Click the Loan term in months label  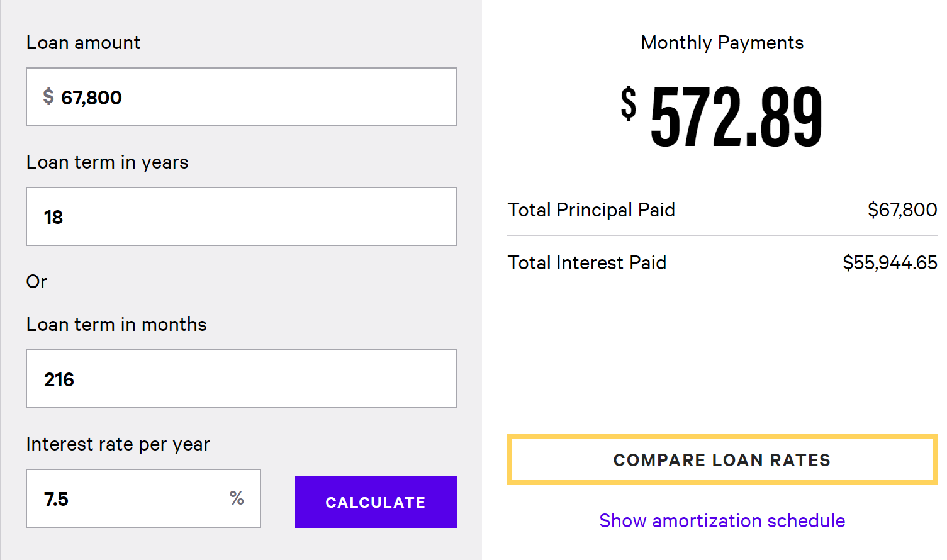(x=116, y=325)
